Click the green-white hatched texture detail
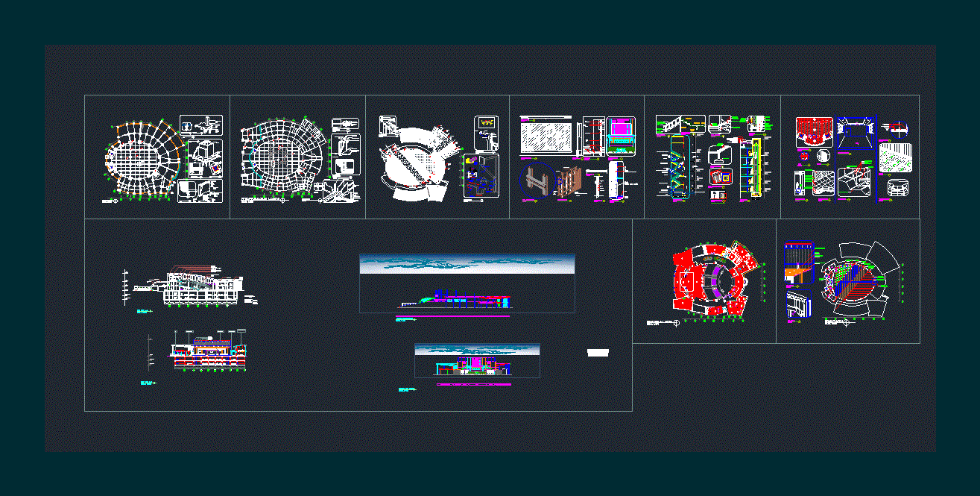The height and width of the screenshot is (496, 980). point(895,158)
